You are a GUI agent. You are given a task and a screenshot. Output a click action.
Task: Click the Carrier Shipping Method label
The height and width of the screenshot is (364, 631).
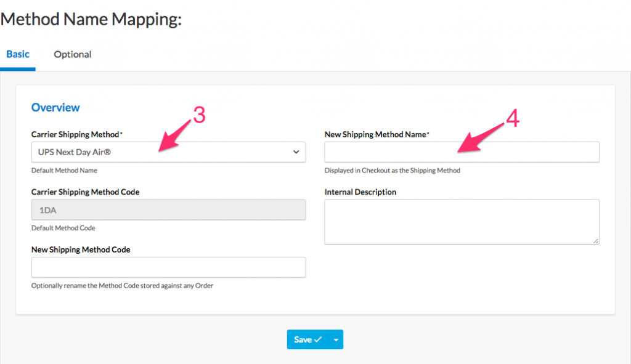[x=76, y=134]
